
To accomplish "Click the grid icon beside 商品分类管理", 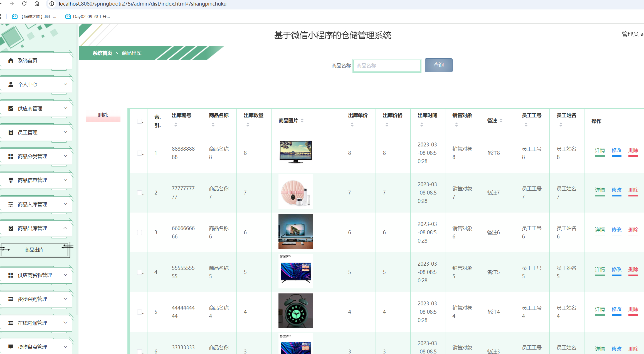I will 11,156.
